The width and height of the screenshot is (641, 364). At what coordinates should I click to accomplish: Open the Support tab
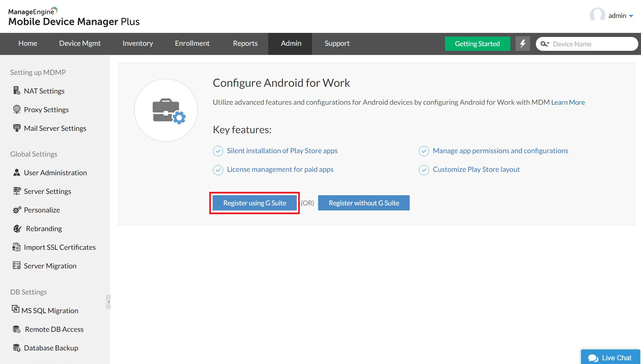point(337,43)
